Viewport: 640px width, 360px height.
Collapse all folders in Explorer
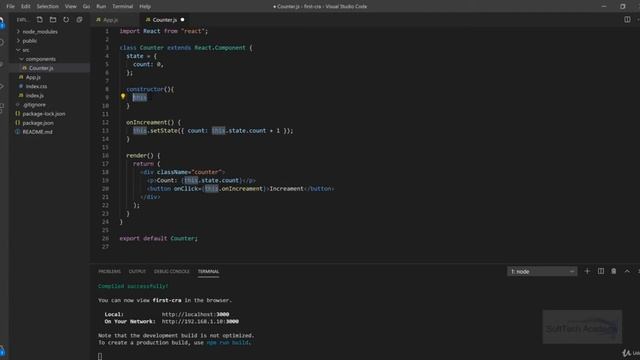[80, 20]
